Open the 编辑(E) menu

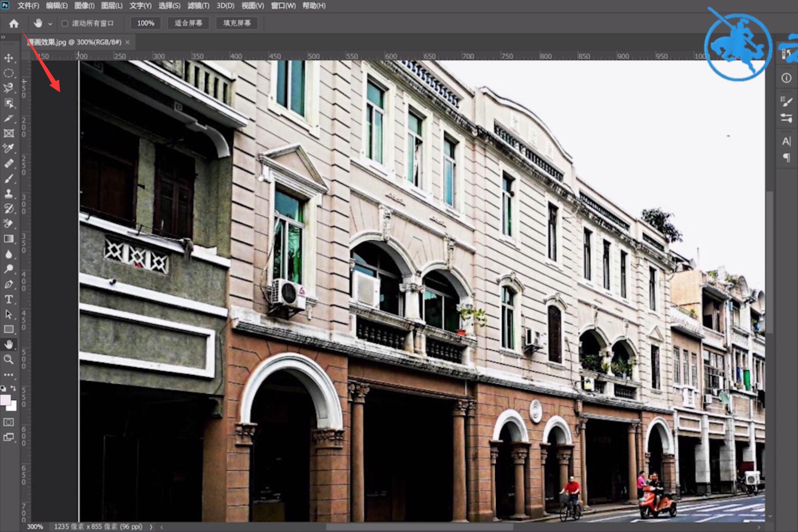pyautogui.click(x=56, y=6)
